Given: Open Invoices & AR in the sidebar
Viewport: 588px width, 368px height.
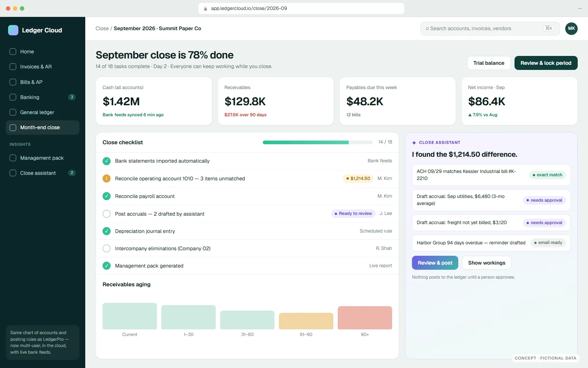Looking at the screenshot, I should coord(43,67).
